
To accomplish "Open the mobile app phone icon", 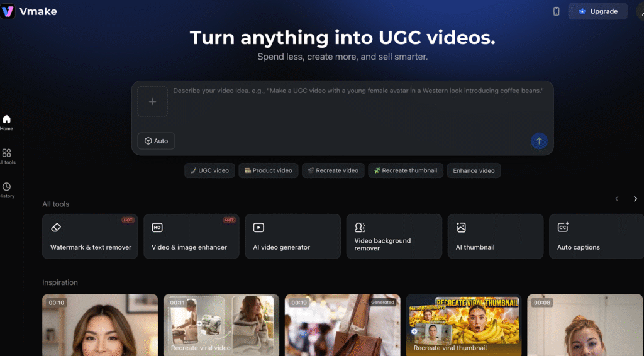I will (x=556, y=11).
